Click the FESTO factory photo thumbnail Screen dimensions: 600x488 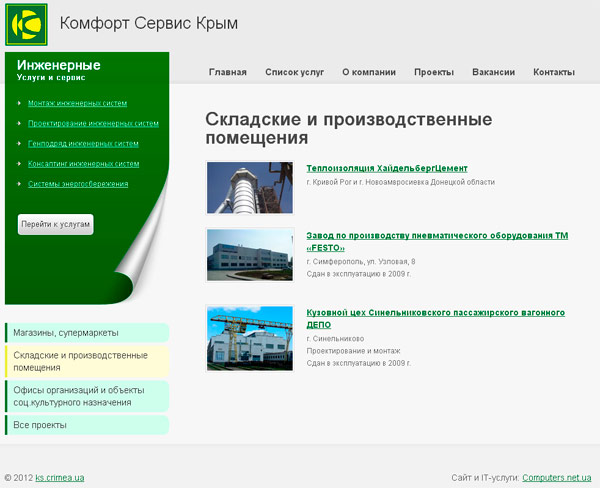pos(249,255)
